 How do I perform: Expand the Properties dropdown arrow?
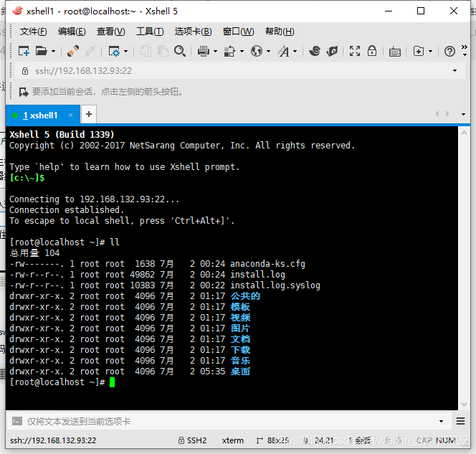coord(125,52)
